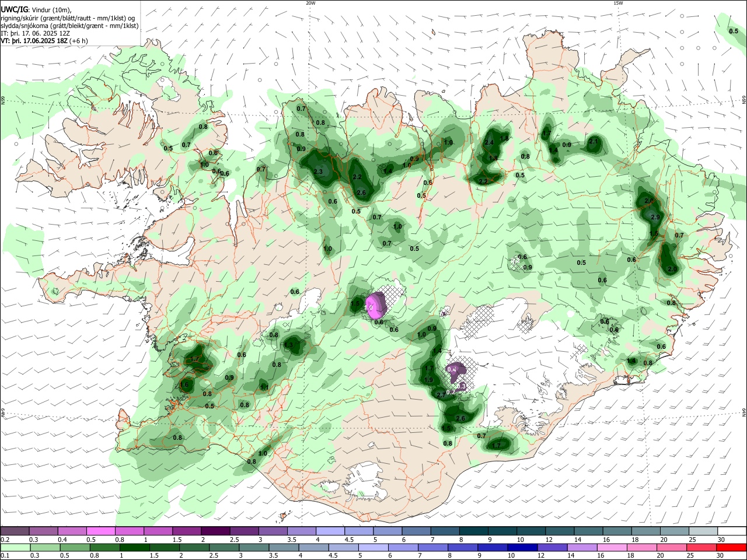Click the dark mauve 0.2 swatch on upper scale
747x560 pixels.
[15, 531]
